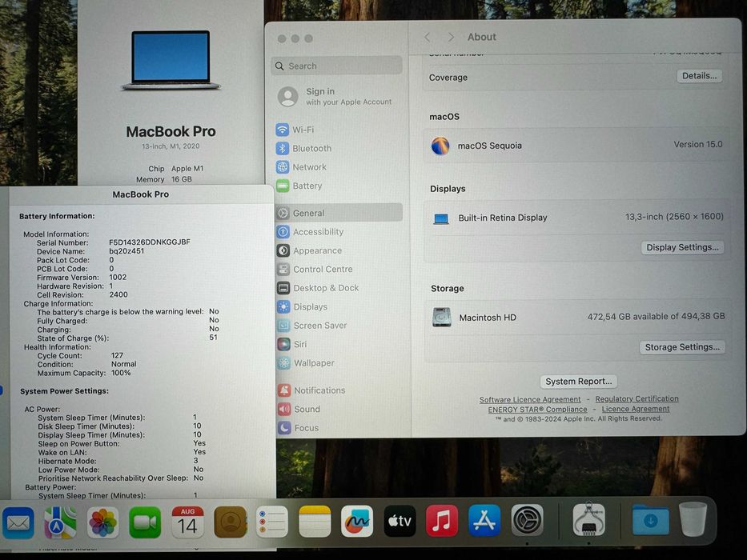Image resolution: width=747 pixels, height=560 pixels.
Task: Select battery serial number F5D14326DDNKGGJBF
Action: pos(150,242)
